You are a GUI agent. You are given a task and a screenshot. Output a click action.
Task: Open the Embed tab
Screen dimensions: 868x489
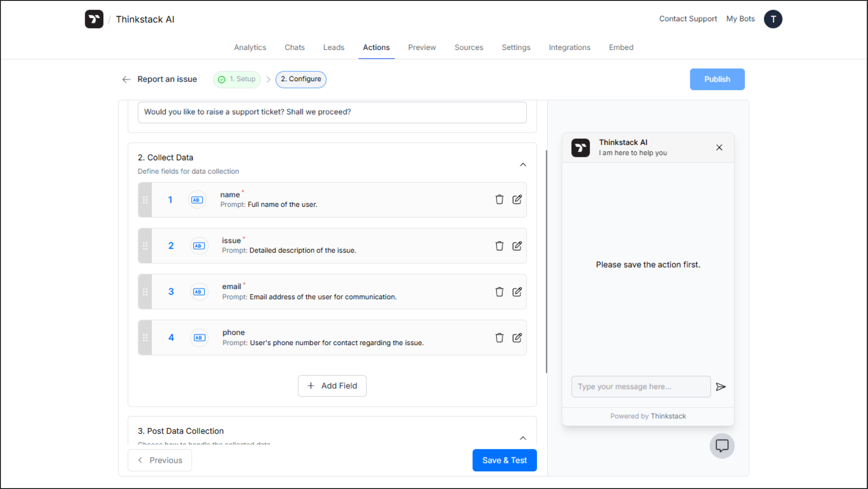coord(621,47)
